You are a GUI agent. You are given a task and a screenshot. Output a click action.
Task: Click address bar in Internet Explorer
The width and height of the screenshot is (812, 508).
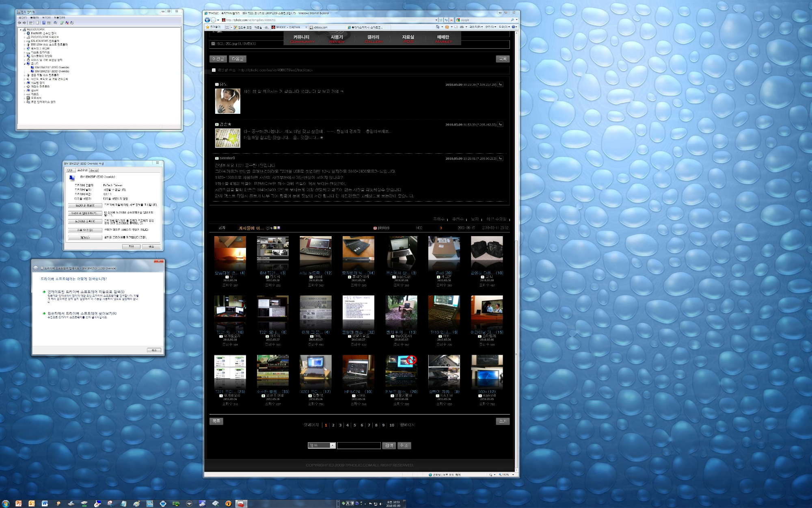pyautogui.click(x=328, y=20)
